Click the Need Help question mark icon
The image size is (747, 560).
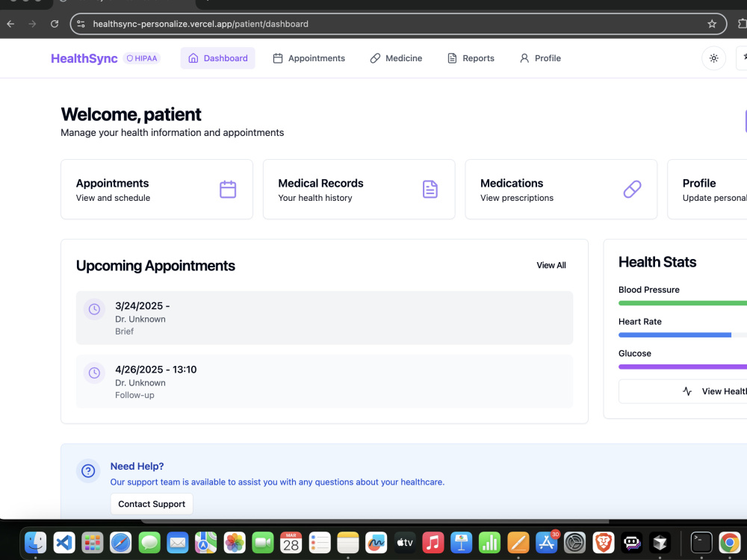point(88,471)
